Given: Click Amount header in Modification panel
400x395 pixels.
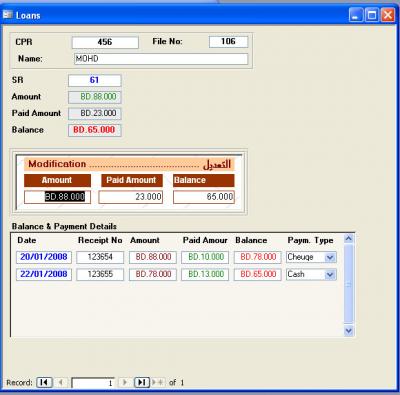Looking at the screenshot, I should pos(57,180).
